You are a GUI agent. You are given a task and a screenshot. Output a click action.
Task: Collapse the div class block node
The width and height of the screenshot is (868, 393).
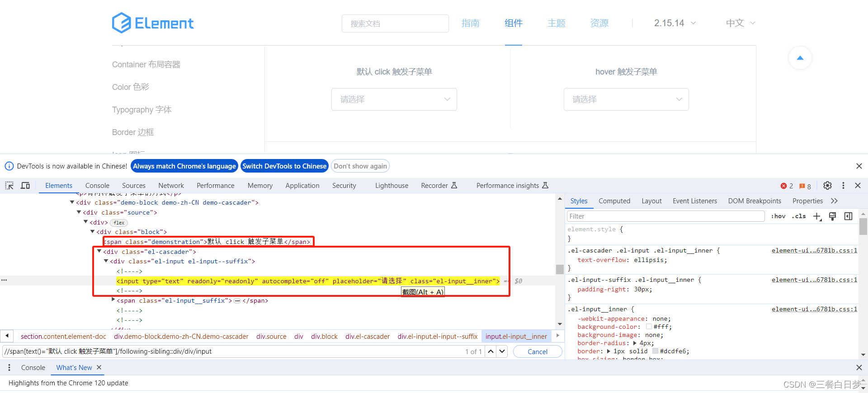click(x=93, y=232)
